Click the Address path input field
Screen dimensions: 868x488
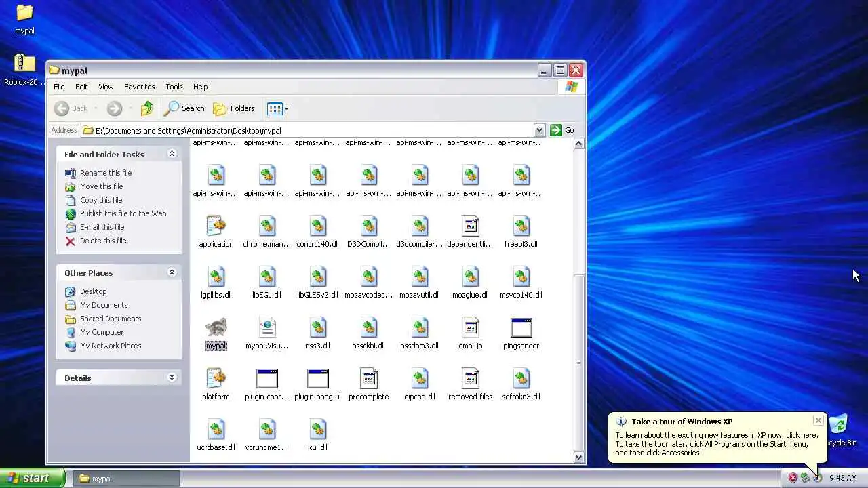click(307, 130)
